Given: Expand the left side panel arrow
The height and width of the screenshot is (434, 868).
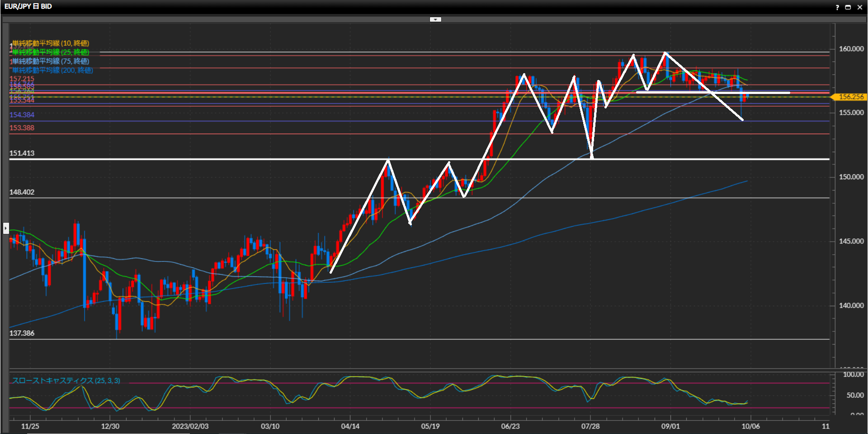Looking at the screenshot, I should tap(6, 228).
